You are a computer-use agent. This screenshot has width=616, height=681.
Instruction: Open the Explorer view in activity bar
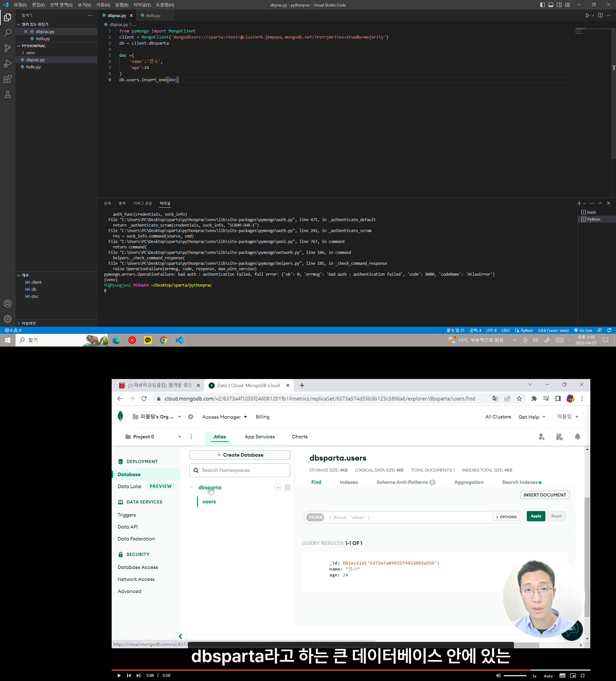pyautogui.click(x=7, y=17)
